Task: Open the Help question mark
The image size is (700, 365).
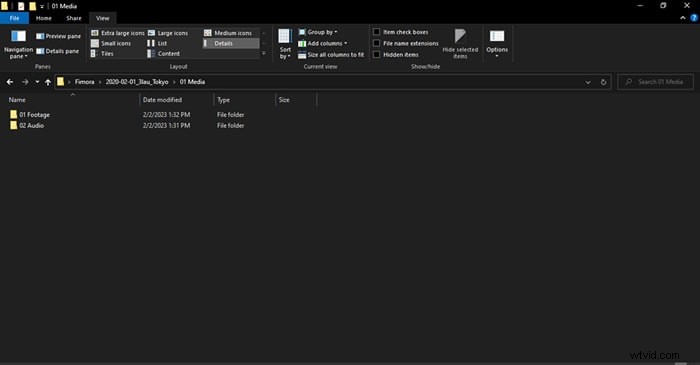Action: point(694,18)
